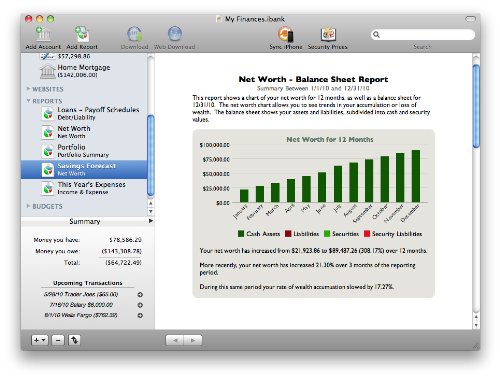The image size is (500, 378).
Task: Click the Security Liabilities legend swatch
Action: coord(367,234)
